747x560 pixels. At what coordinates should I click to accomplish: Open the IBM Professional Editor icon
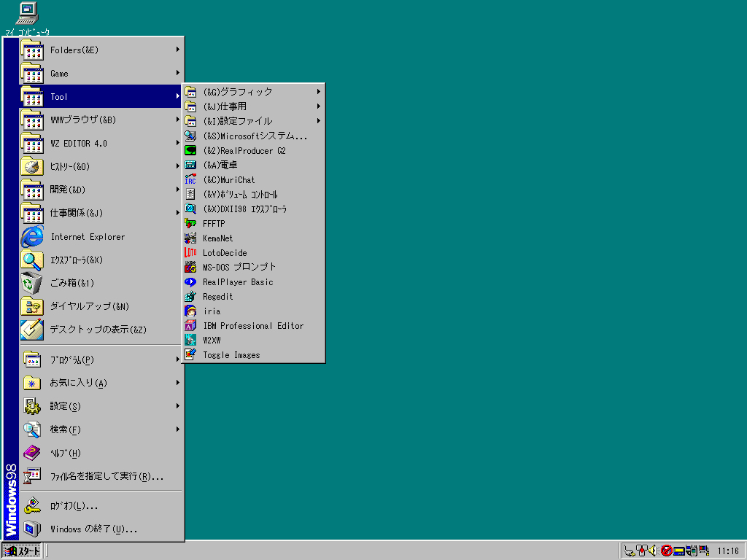pos(190,326)
